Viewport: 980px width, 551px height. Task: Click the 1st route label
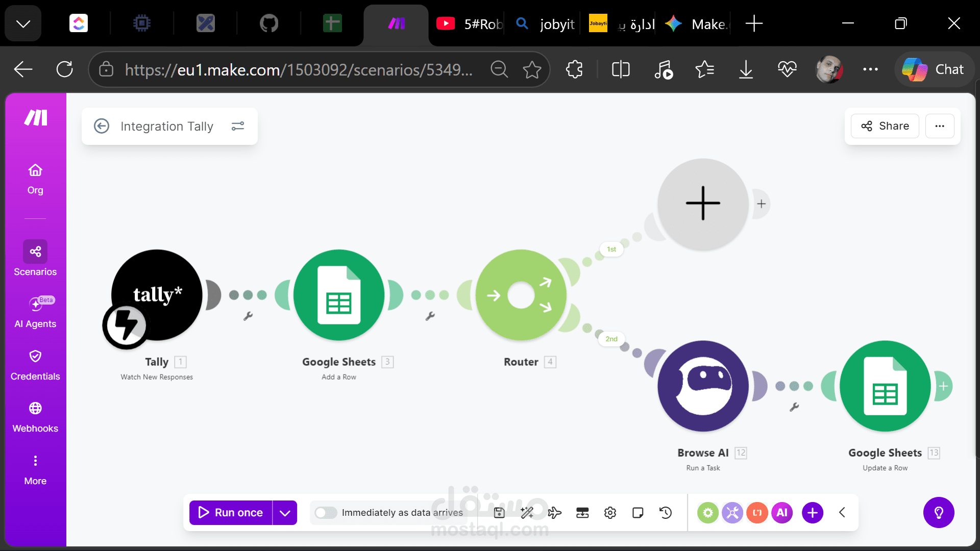pos(611,249)
